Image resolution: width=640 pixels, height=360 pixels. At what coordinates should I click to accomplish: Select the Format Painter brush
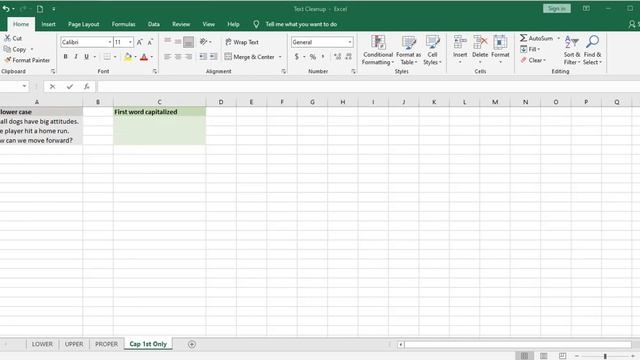(x=7, y=60)
